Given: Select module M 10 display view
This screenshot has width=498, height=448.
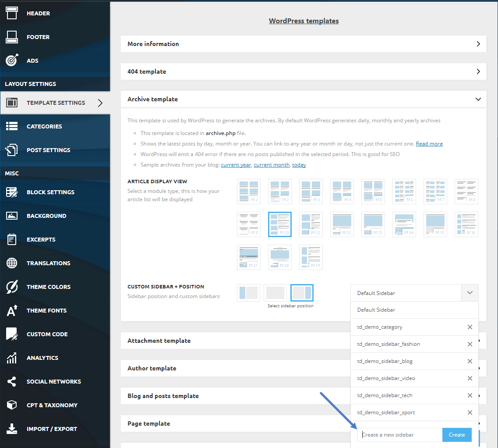Looking at the screenshot, I should [280, 224].
